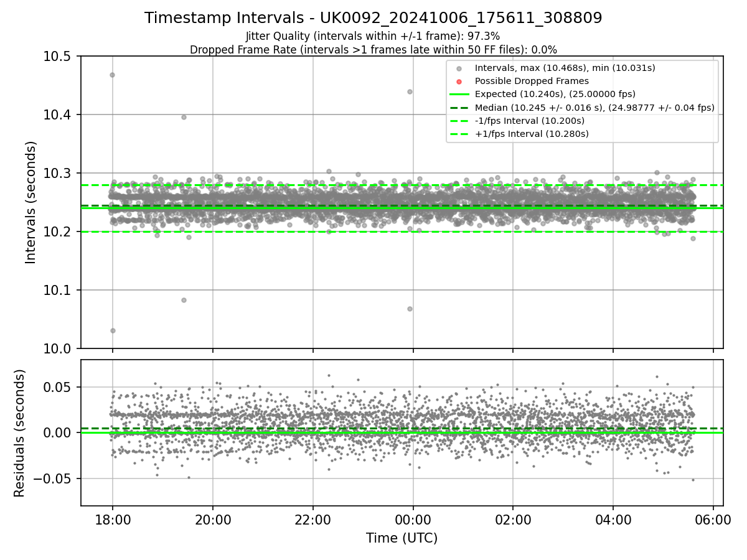
Task: Click legend entry 'Possible Dropped Frames'
Action: 532,81
